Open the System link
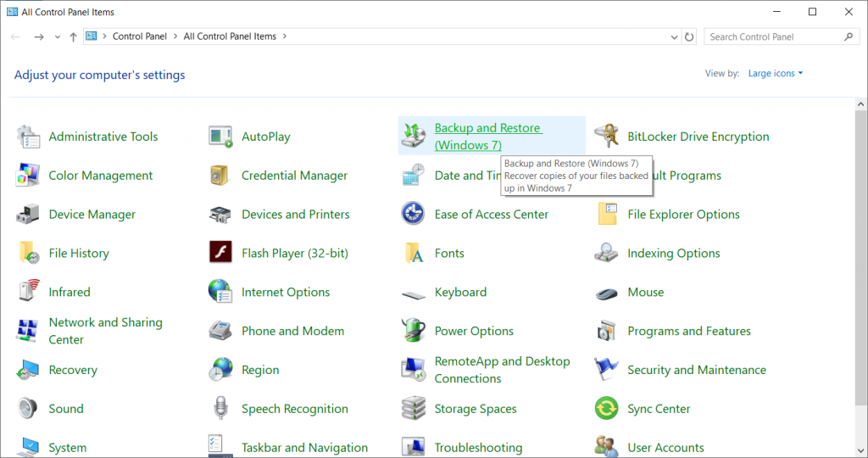The width and height of the screenshot is (868, 458). click(x=68, y=448)
